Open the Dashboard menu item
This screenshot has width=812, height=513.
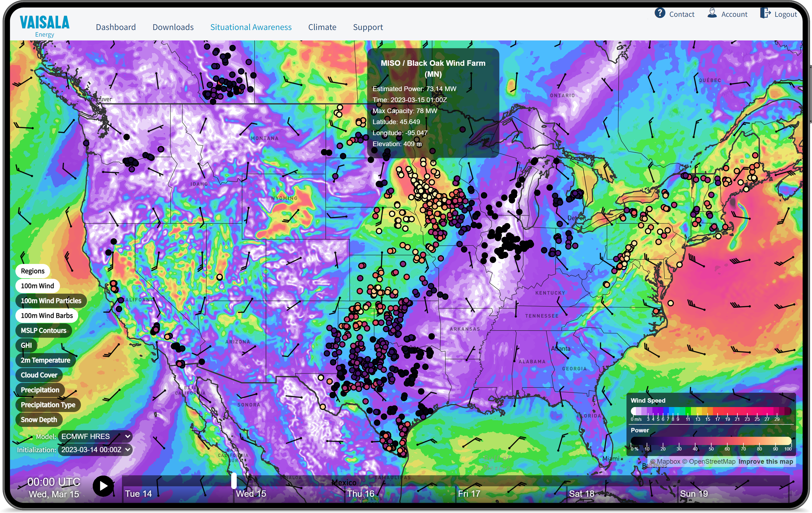pos(116,27)
